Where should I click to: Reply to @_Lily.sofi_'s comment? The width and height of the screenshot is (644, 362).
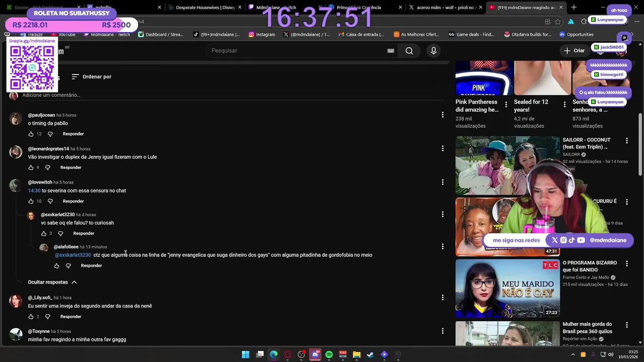pos(71,317)
